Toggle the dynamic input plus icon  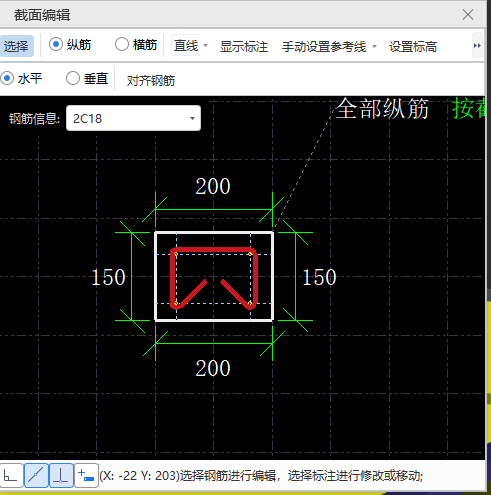pyautogui.click(x=86, y=475)
